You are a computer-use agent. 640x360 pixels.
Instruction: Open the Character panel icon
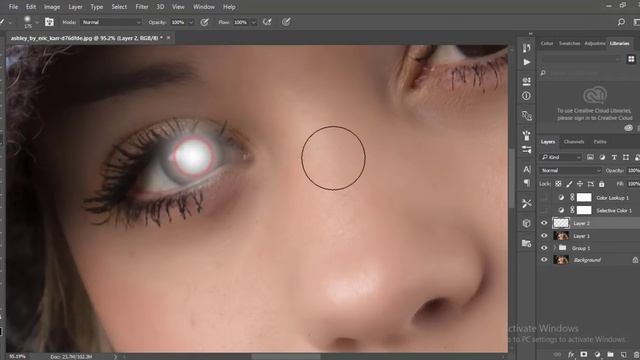527,169
